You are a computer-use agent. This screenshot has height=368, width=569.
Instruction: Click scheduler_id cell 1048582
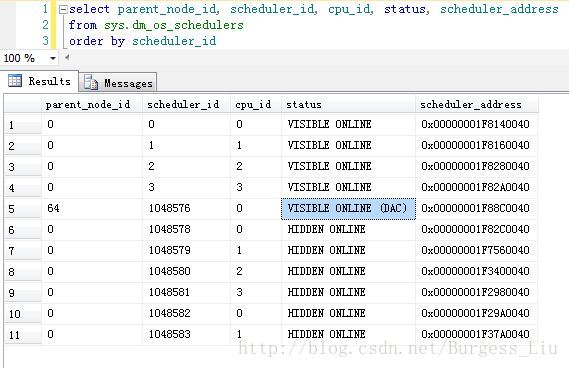click(x=187, y=314)
